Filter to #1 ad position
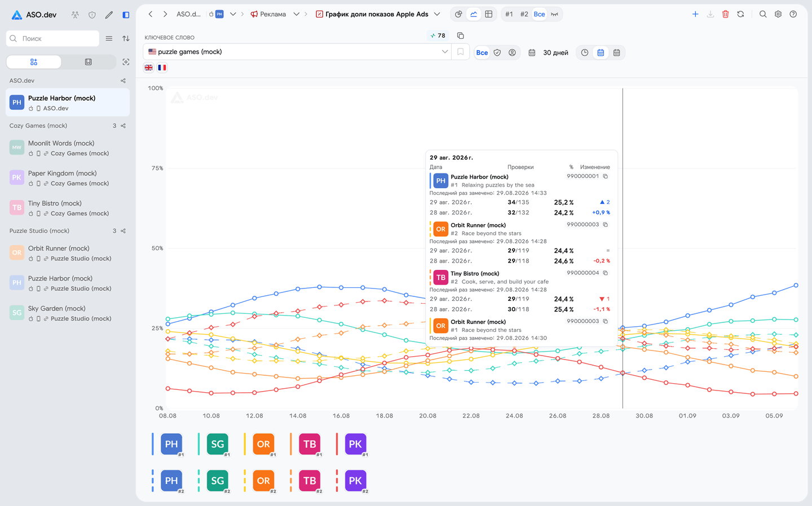812x506 pixels. coord(509,14)
